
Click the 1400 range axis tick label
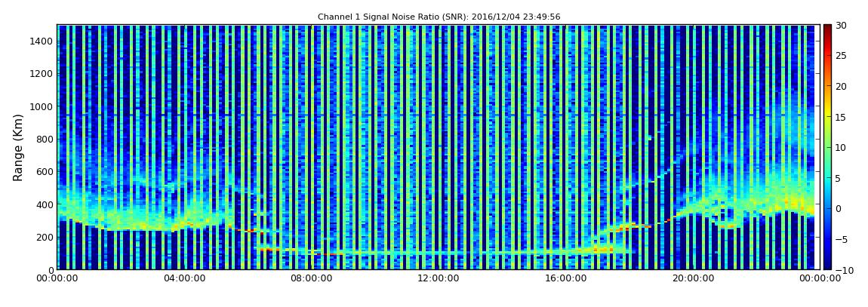42,41
